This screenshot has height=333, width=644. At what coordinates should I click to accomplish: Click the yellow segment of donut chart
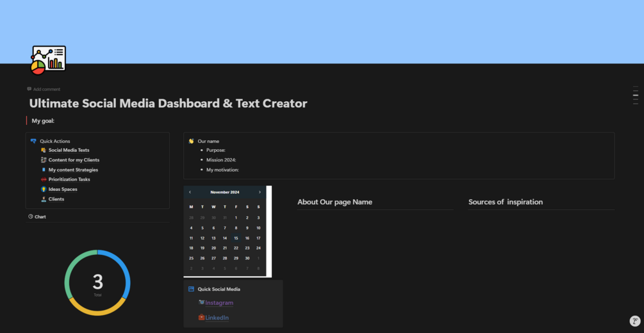pyautogui.click(x=97, y=312)
